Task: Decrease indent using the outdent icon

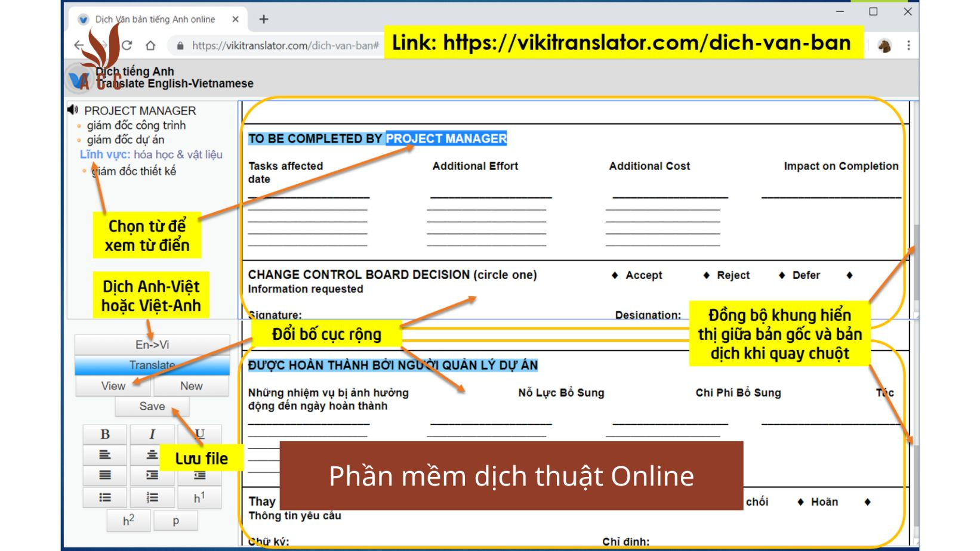Action: pyautogui.click(x=199, y=475)
